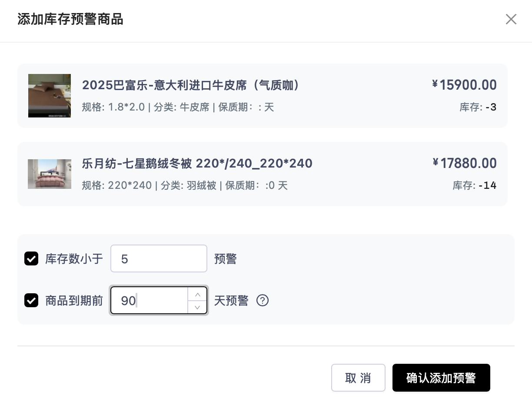Open the pink goose down quilt thumbnail

[50, 174]
